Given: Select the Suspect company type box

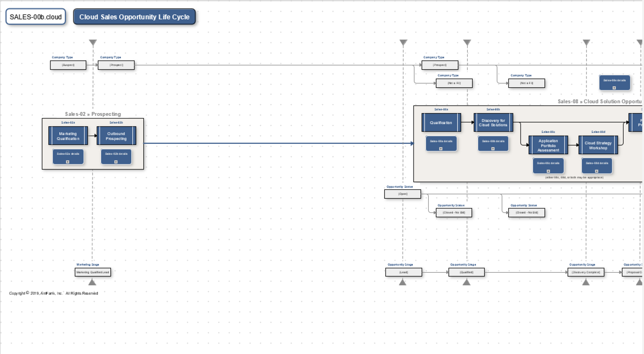Looking at the screenshot, I should pyautogui.click(x=69, y=65).
